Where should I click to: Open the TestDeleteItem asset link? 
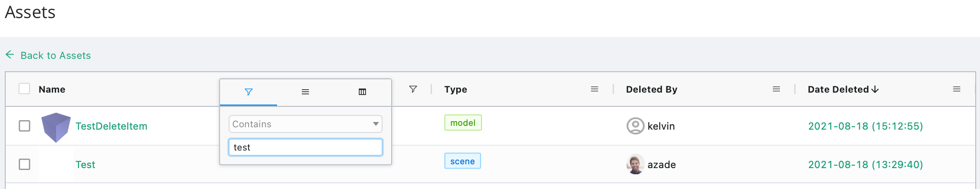coord(111,126)
